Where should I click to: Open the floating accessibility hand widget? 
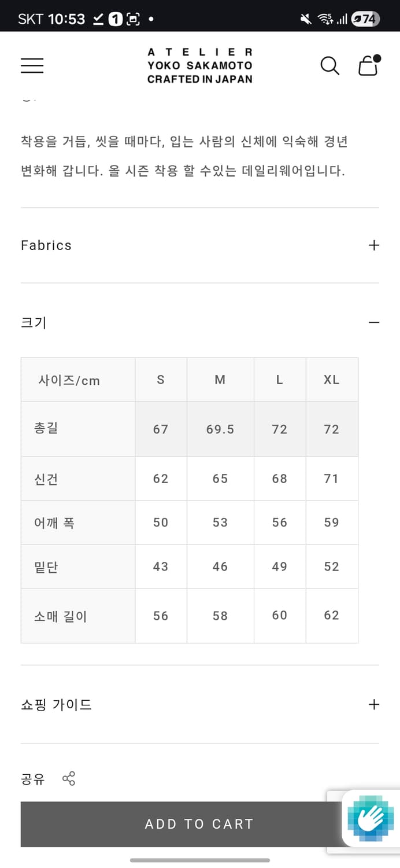click(371, 821)
